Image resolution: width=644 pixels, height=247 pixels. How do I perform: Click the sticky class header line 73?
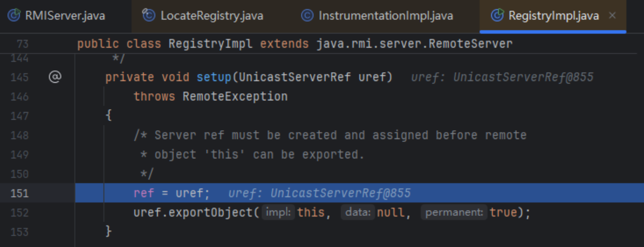pos(294,44)
